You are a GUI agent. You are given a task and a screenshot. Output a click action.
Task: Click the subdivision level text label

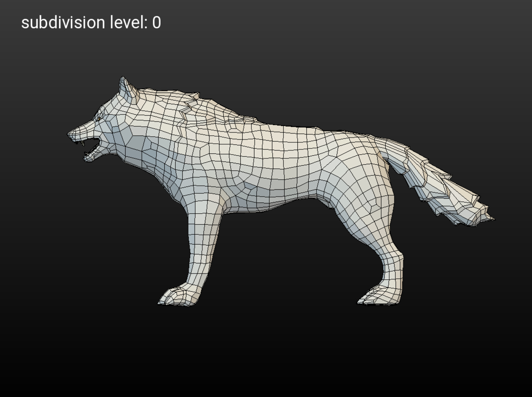(91, 22)
